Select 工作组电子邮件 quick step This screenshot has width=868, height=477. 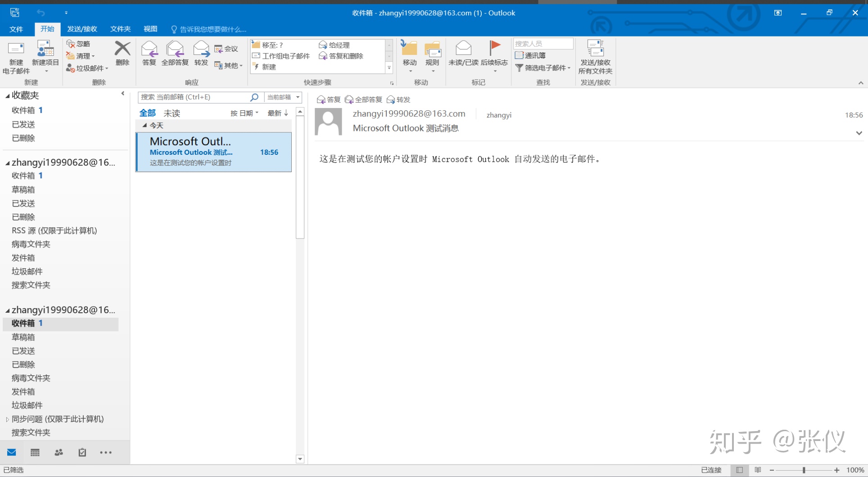tap(281, 56)
